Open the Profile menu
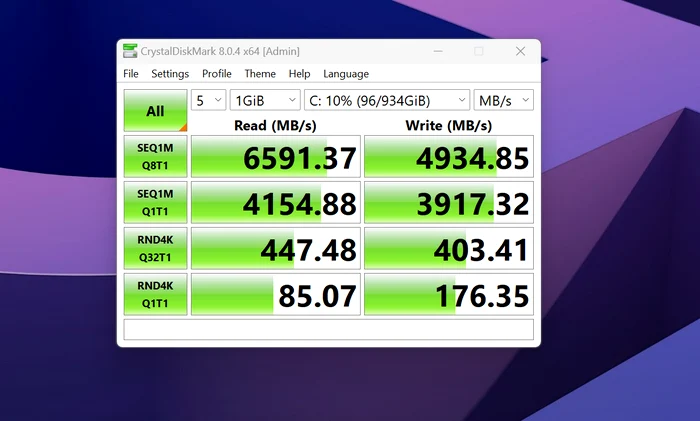This screenshot has height=421, width=700. tap(217, 74)
